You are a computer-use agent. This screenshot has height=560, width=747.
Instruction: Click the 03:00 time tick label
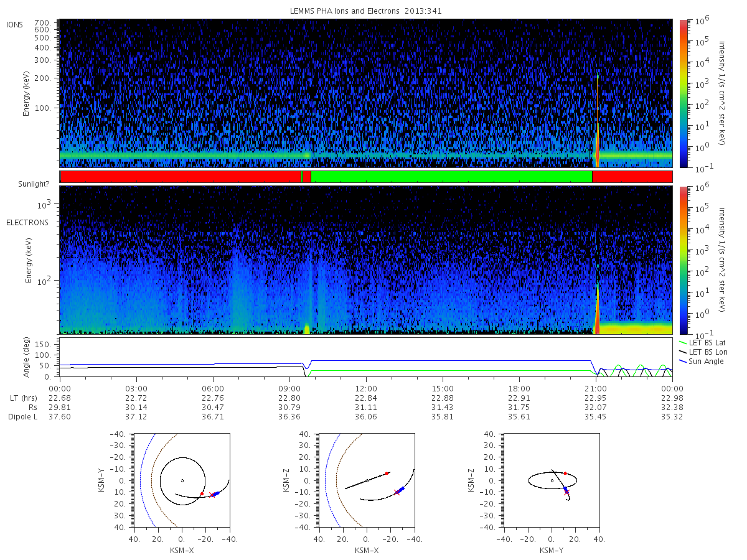pyautogui.click(x=136, y=388)
